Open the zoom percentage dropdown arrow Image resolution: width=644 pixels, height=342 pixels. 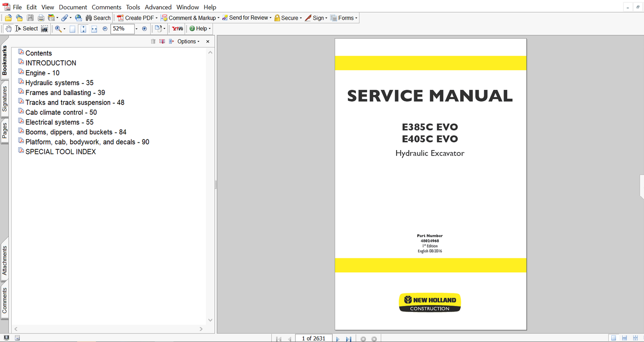point(136,29)
